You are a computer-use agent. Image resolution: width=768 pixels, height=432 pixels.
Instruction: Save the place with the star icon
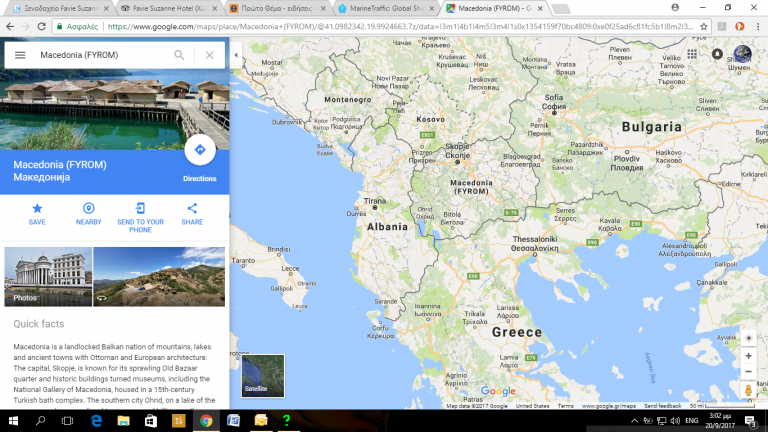37,214
